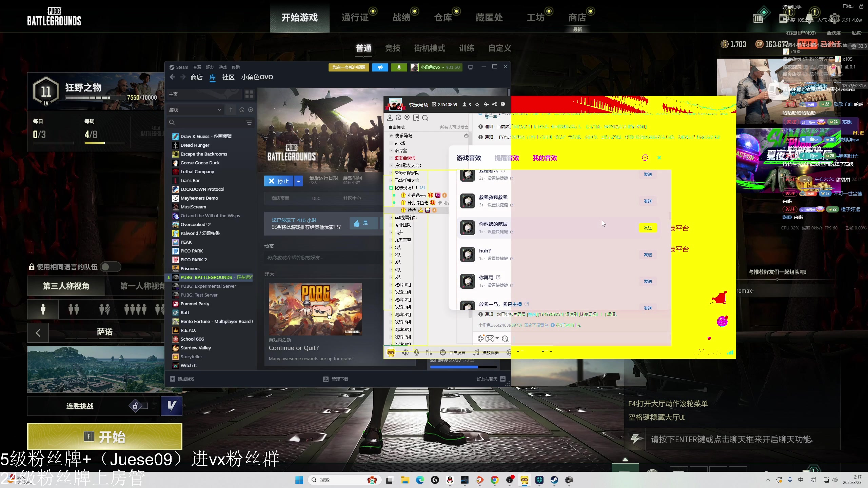Image resolution: width=868 pixels, height=488 pixels.
Task: Open Steam notifications bell
Action: pyautogui.click(x=399, y=67)
